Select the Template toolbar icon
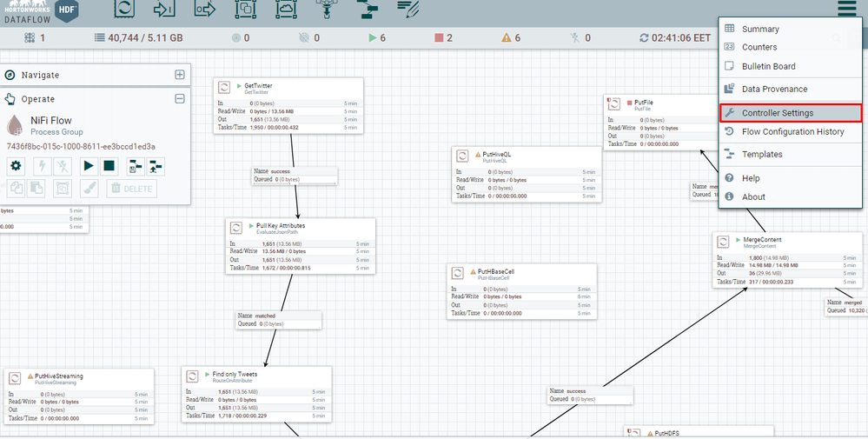The image size is (868, 439). coord(367,10)
